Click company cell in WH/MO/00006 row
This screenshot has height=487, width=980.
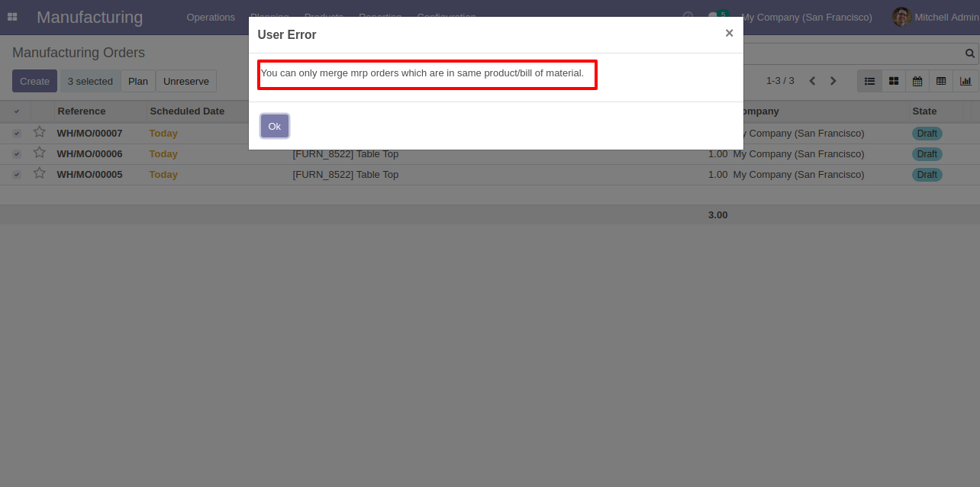click(798, 154)
